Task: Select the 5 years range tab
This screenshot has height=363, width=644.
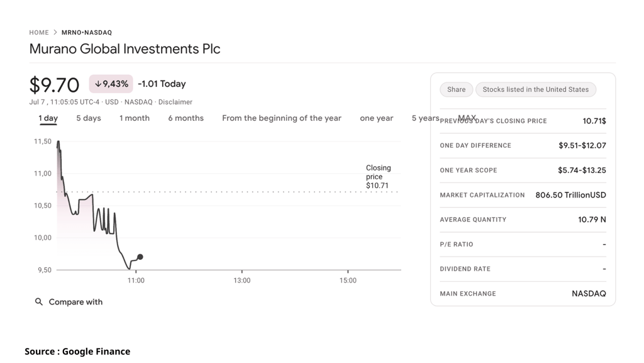Action: (426, 118)
